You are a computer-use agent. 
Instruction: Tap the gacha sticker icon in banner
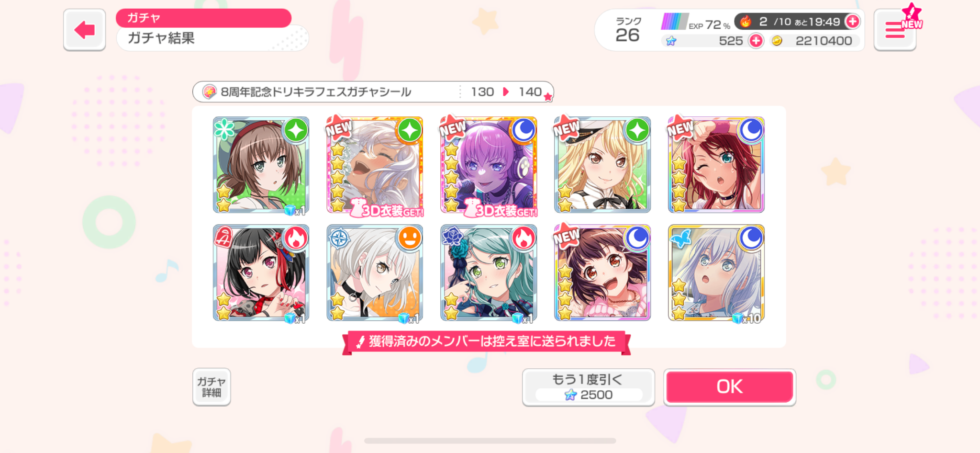point(209,91)
